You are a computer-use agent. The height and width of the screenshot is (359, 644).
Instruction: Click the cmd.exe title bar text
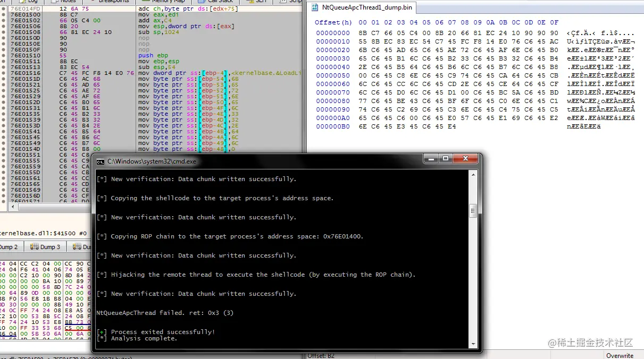point(152,161)
